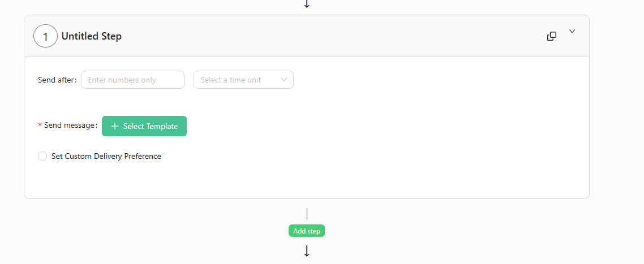Click the Send after label
644x264 pixels.
57,80
